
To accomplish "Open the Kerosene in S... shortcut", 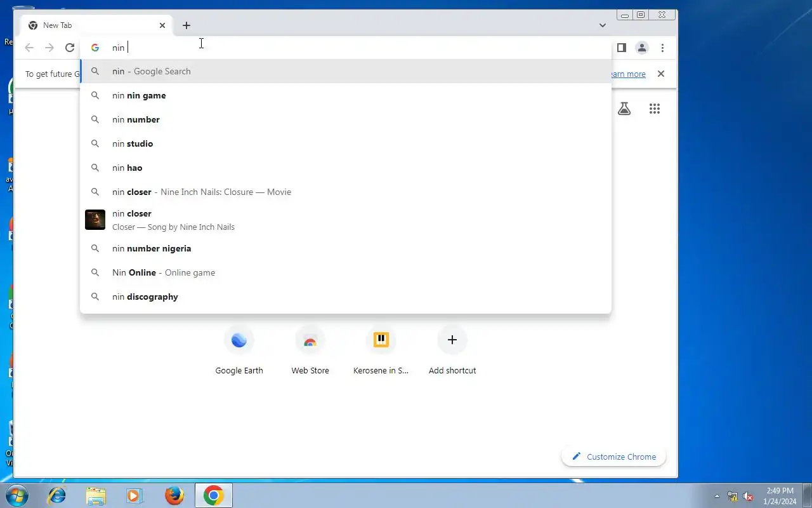I will tap(381, 351).
